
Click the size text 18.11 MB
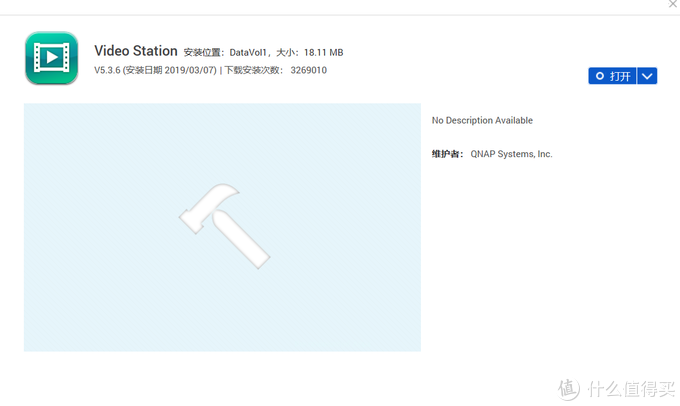[324, 52]
